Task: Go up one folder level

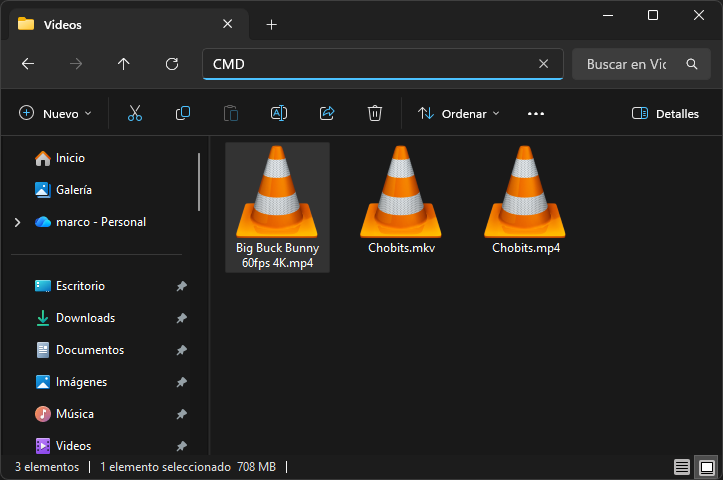Action: [124, 64]
